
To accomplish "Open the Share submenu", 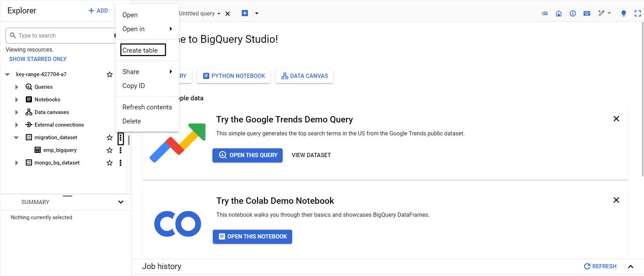I will 147,72.
